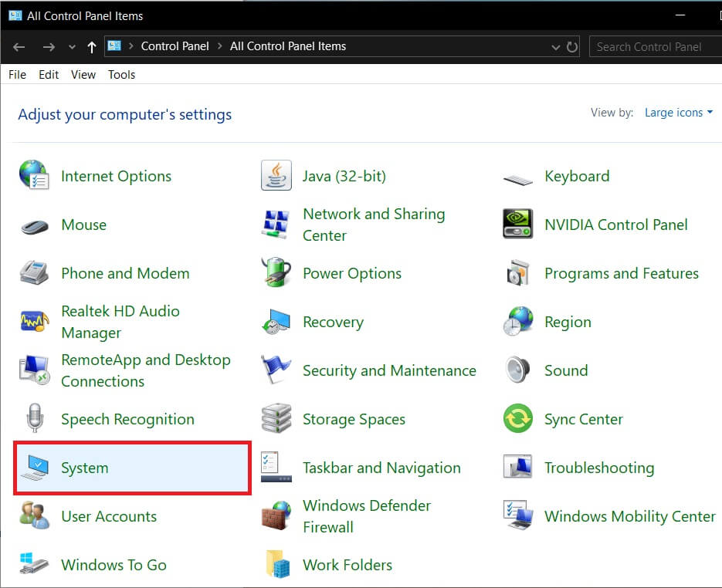Screen dimensions: 722x588
Task: Click the Sound speaker icon
Action: (517, 370)
